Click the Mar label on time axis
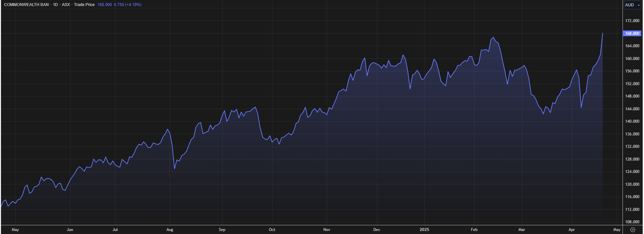Screen dimensions: 644x234 (522, 230)
